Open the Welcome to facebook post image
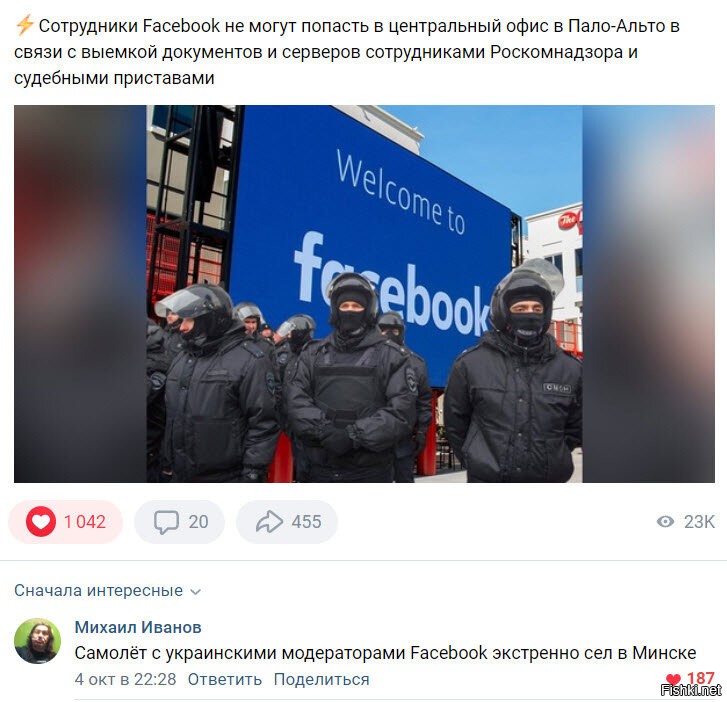The width and height of the screenshot is (727, 702). (364, 294)
